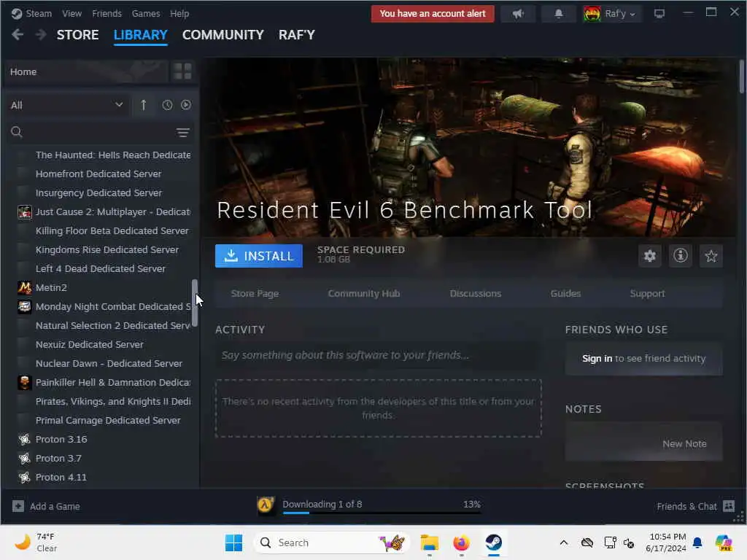The height and width of the screenshot is (560, 747).
Task: Switch library to grid collections view
Action: (182, 71)
